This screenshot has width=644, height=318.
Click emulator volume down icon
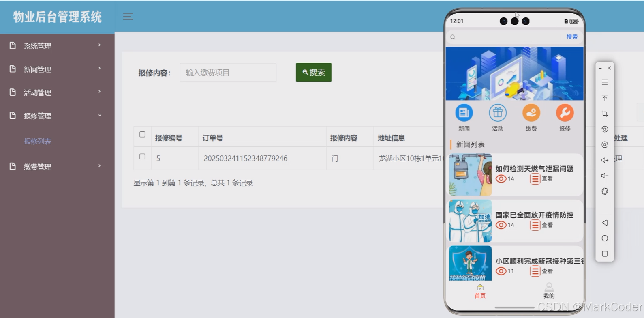coord(605,176)
